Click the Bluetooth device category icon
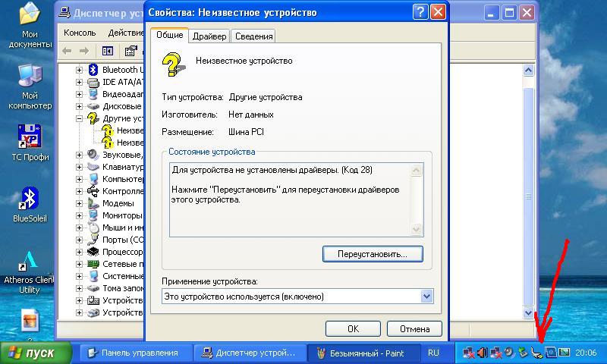Image resolution: width=607 pixels, height=364 pixels. click(x=94, y=70)
